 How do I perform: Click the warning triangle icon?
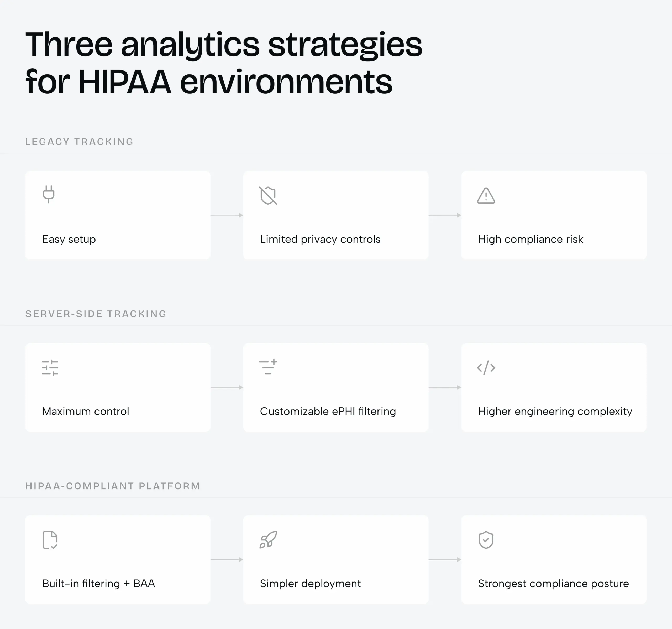coord(486,196)
